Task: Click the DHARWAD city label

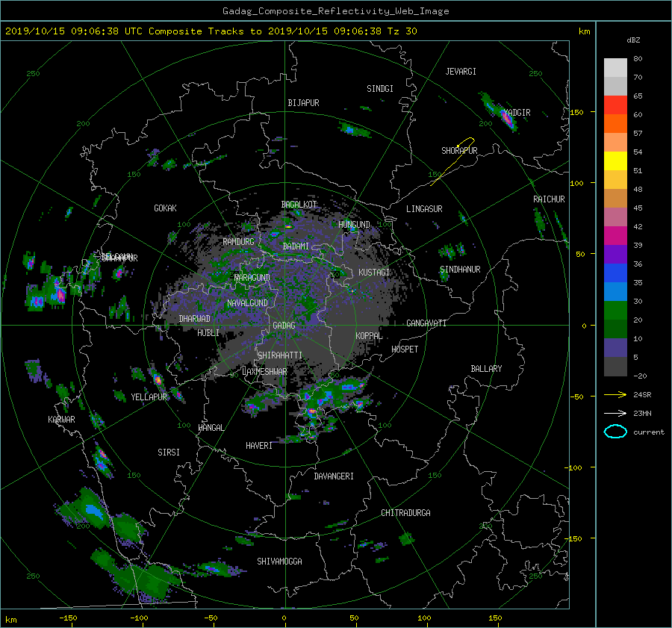Action: coord(194,319)
